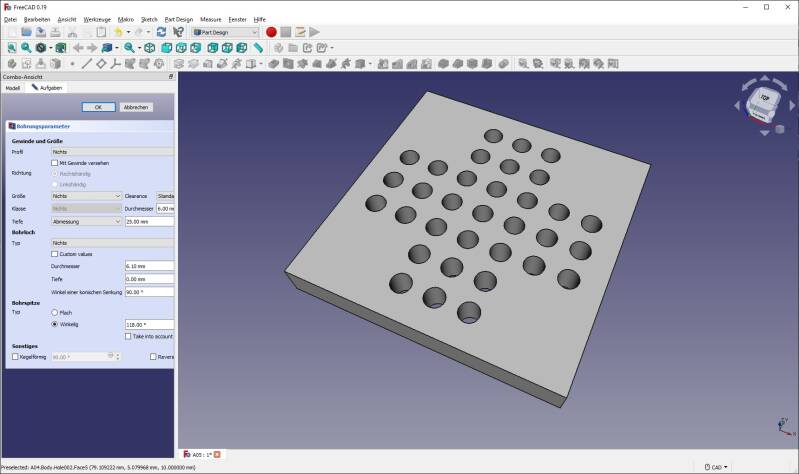799x474 pixels.
Task: Click the refresh/recompute icon
Action: pos(161,32)
